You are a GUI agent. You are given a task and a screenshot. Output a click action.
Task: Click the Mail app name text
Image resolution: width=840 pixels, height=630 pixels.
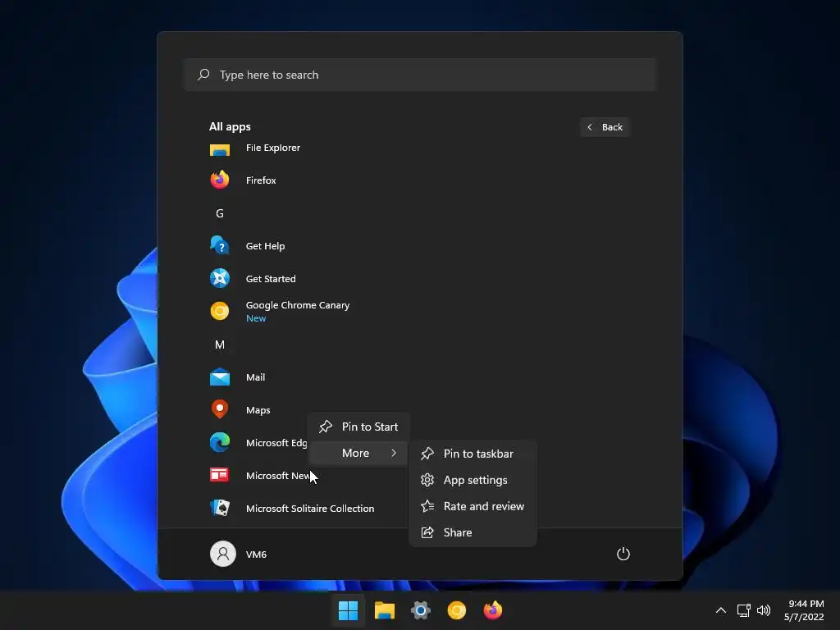[x=255, y=377]
